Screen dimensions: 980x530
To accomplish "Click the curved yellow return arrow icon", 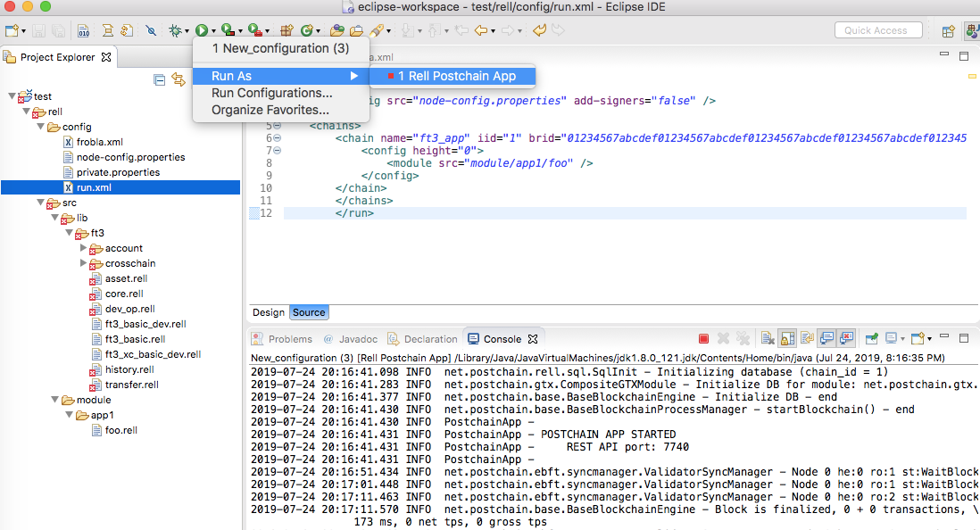I will point(539,30).
